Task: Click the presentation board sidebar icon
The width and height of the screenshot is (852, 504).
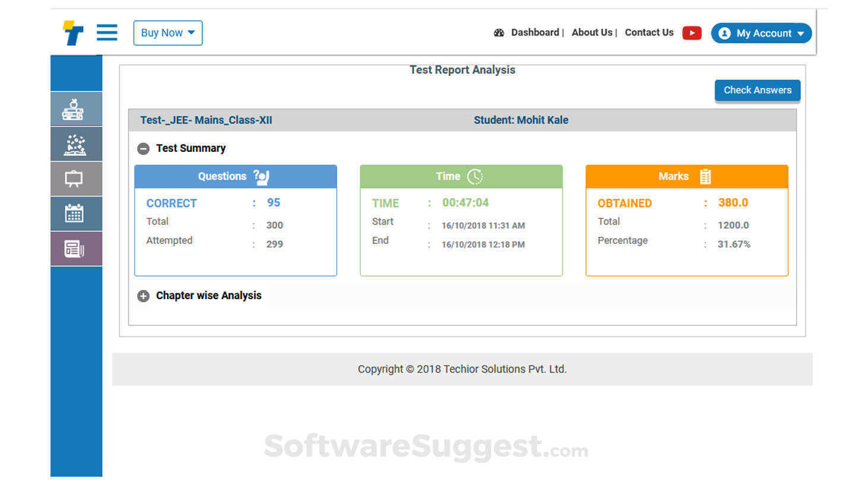Action: pos(74,179)
